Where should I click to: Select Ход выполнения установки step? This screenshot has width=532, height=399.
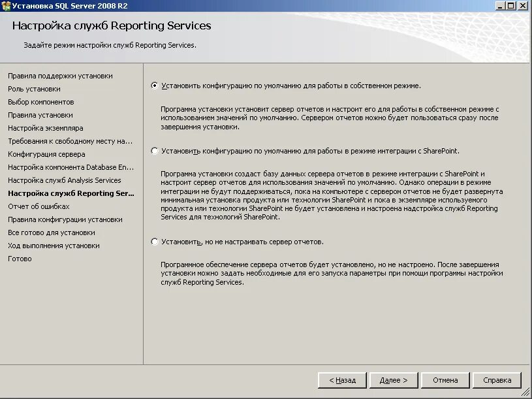pos(54,246)
